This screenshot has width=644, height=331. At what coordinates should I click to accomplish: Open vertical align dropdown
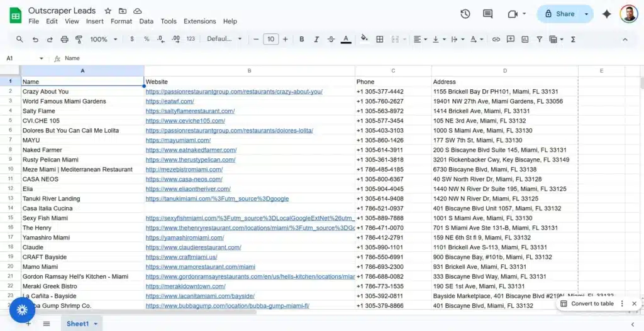tap(438, 40)
